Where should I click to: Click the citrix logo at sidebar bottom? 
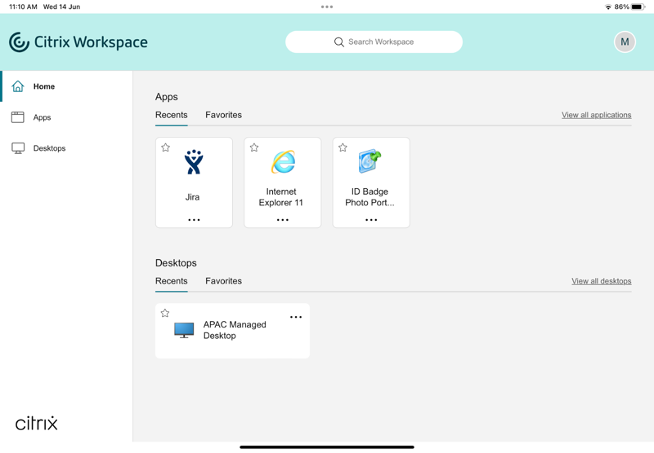tap(36, 423)
